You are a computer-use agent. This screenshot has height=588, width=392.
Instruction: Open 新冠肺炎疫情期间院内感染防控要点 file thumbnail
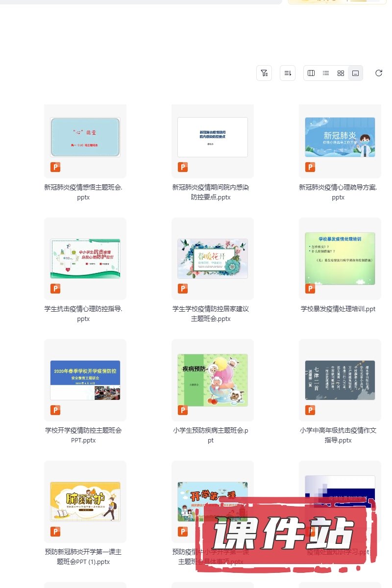(213, 137)
